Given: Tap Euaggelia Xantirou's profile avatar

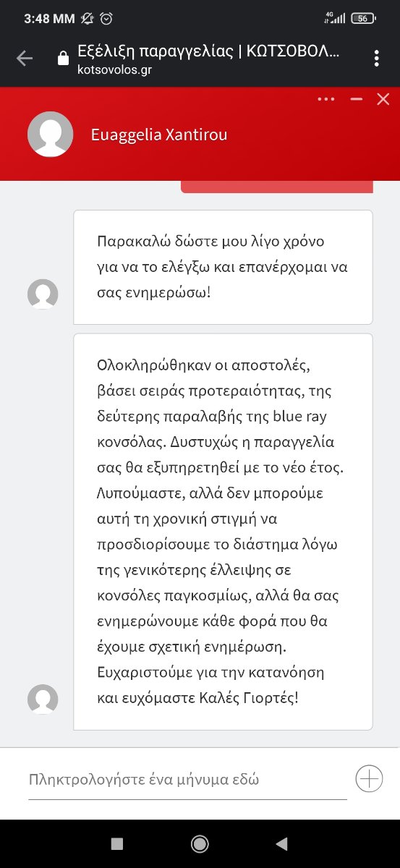Looking at the screenshot, I should [50, 135].
